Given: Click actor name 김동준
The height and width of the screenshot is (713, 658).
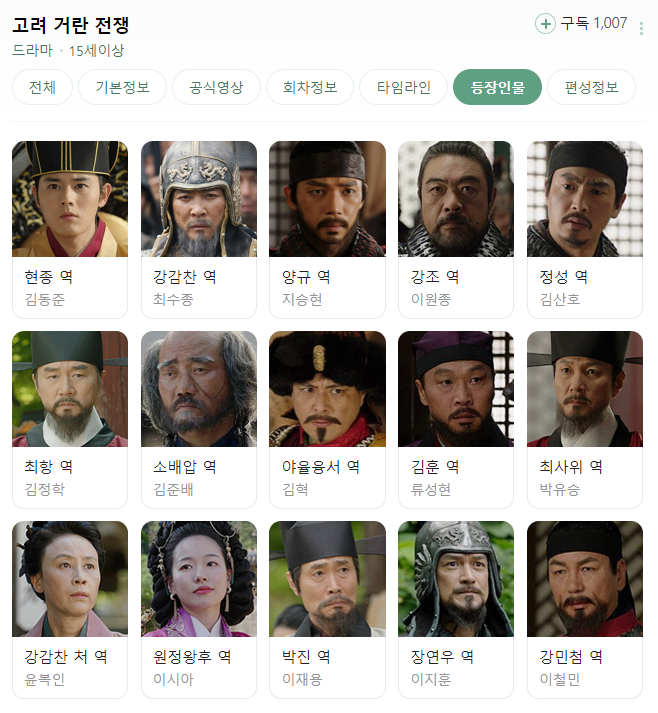Looking at the screenshot, I should [45, 299].
